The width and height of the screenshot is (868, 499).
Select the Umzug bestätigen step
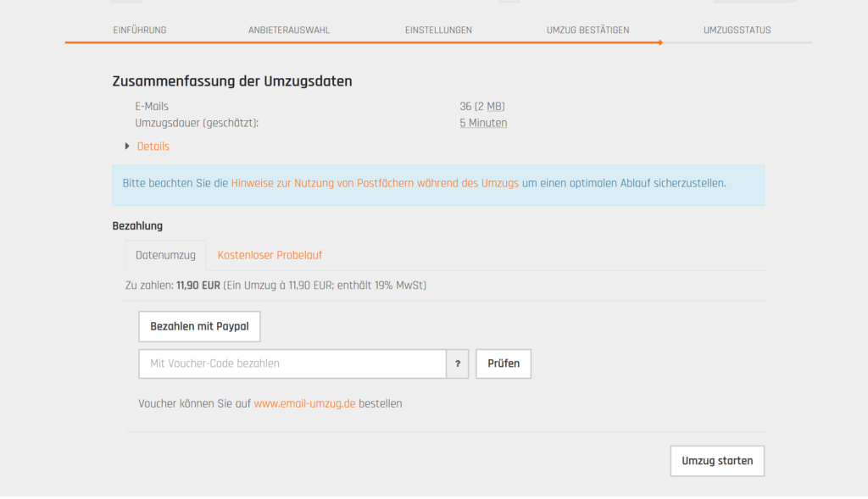(588, 30)
